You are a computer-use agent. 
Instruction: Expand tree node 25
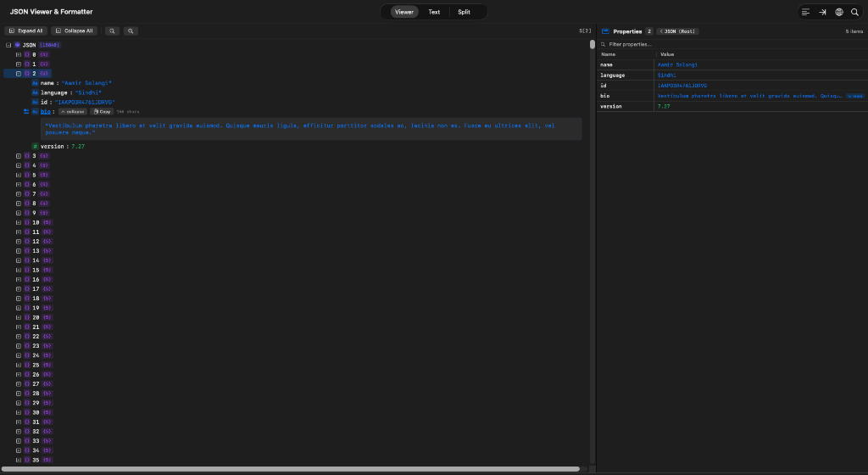tap(19, 365)
